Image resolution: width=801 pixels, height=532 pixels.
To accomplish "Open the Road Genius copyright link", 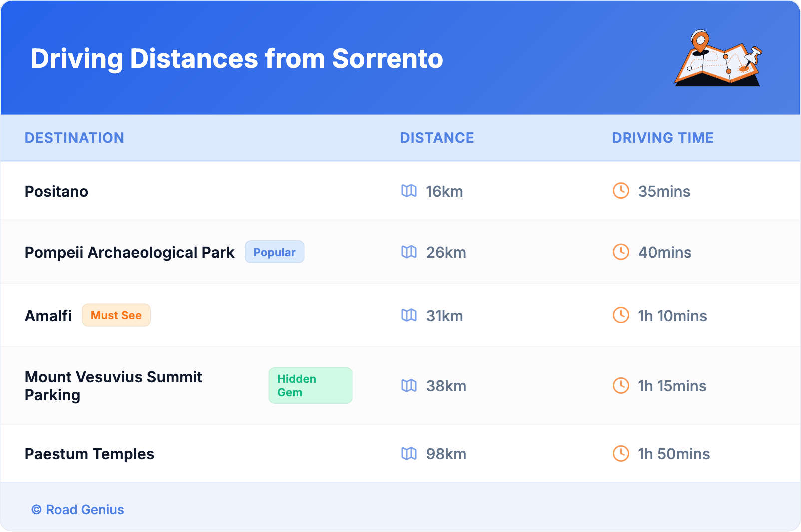I will 78,509.
